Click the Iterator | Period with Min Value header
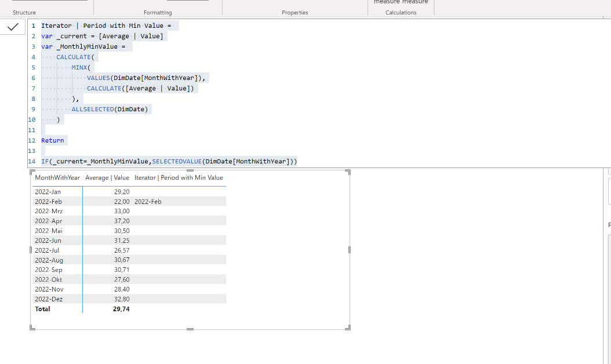The height and width of the screenshot is (364, 611). click(179, 178)
